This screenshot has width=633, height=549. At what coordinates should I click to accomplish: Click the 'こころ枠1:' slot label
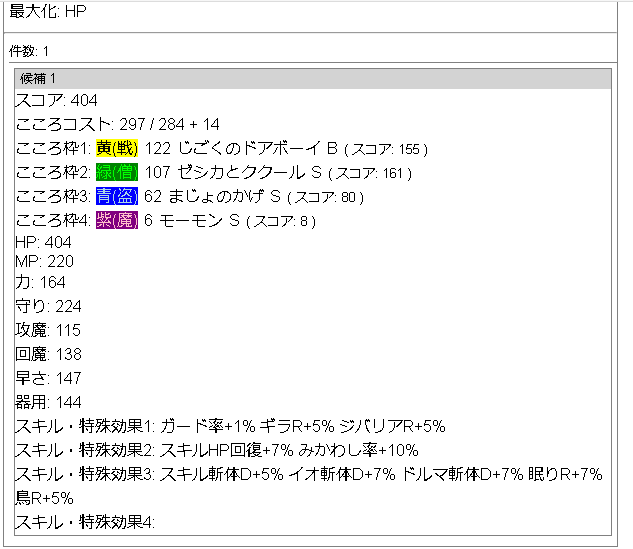pyautogui.click(x=53, y=148)
